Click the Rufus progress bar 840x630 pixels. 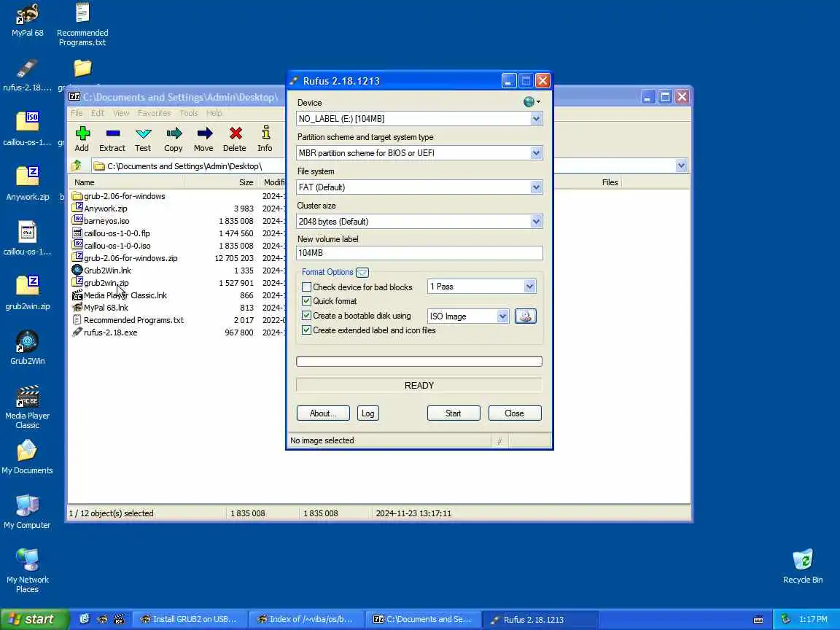(x=419, y=362)
